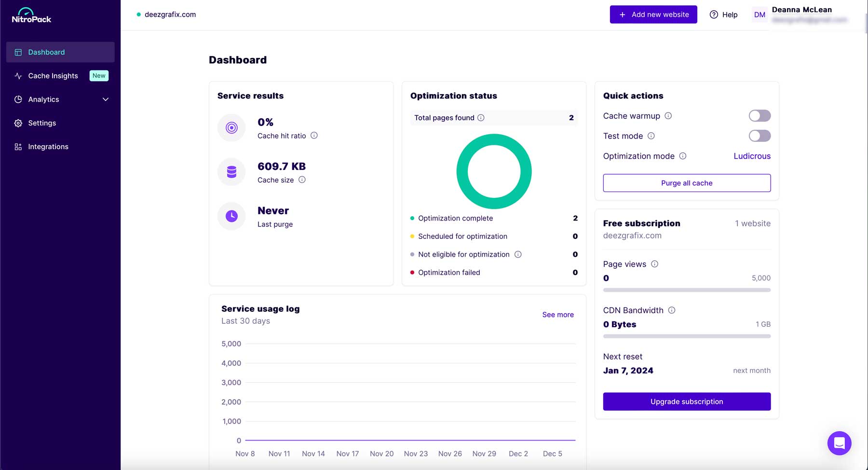Open Help using the question mark icon
This screenshot has width=868, height=470.
click(713, 14)
